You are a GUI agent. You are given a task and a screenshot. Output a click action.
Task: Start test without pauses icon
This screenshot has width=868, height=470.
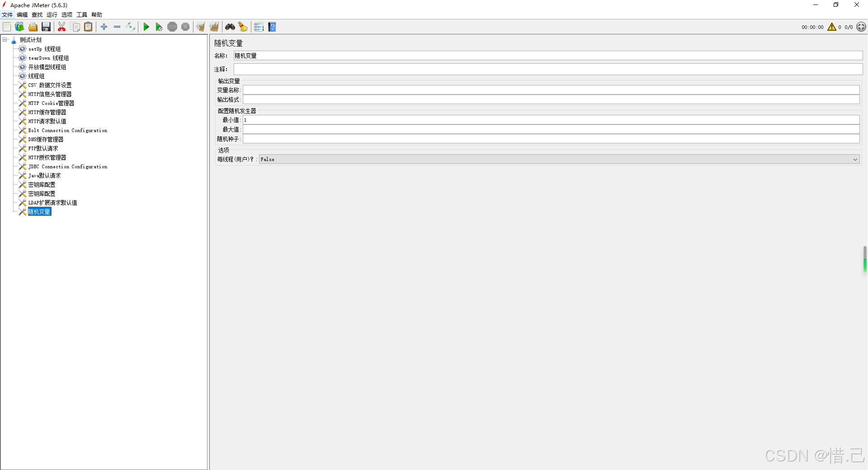[x=159, y=27]
